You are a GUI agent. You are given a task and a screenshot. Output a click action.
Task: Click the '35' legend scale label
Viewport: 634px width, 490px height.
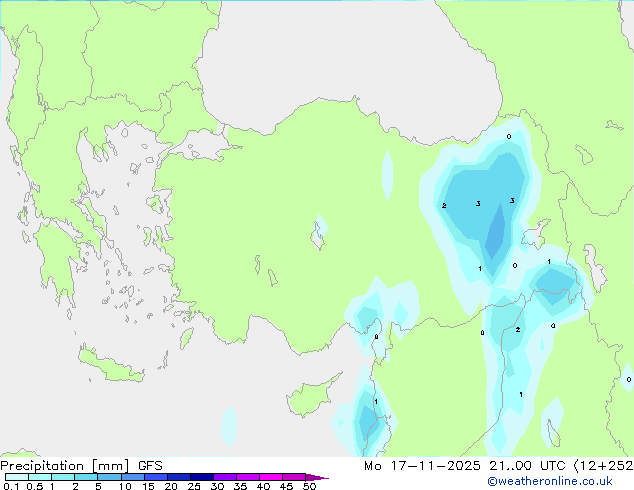(241, 486)
